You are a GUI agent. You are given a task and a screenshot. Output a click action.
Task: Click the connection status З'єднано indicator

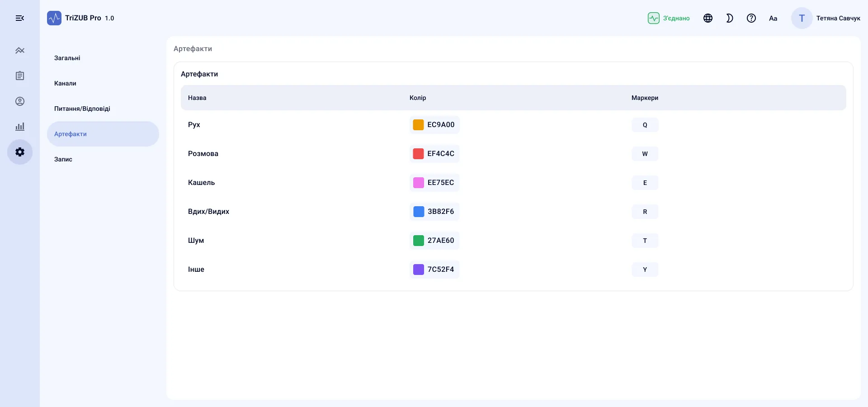pyautogui.click(x=669, y=18)
